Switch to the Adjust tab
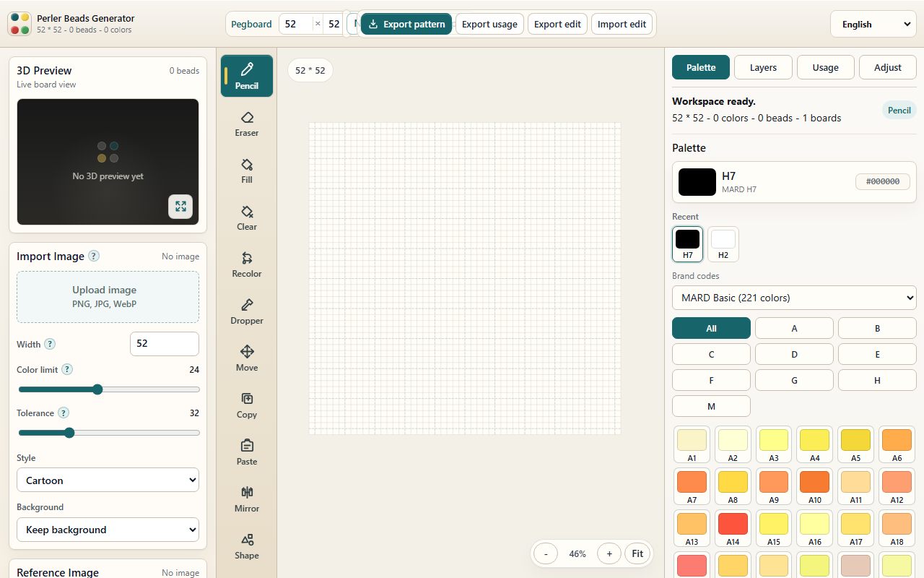 click(x=888, y=67)
